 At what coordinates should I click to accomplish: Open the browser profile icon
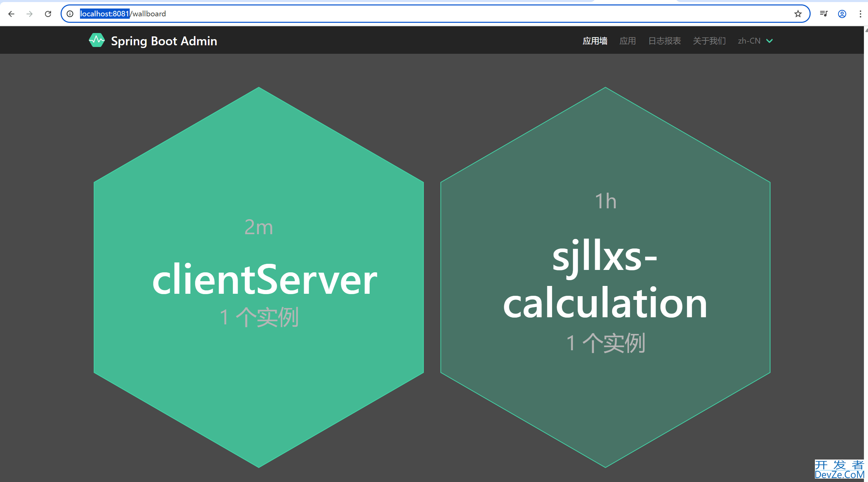[842, 14]
